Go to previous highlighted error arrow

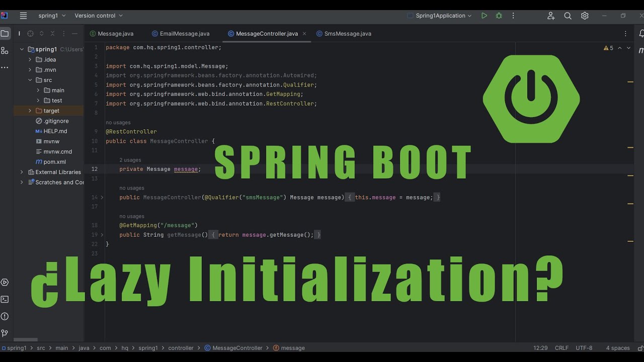(x=620, y=48)
